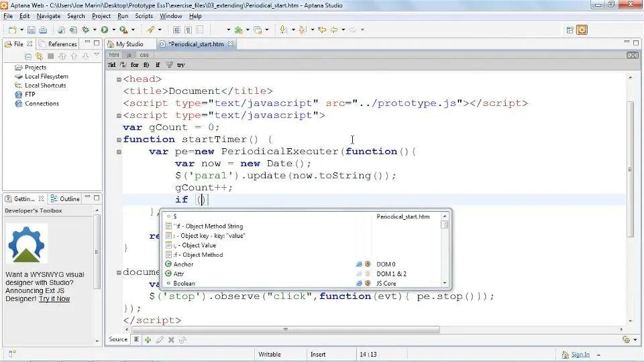Switch to the Outline panel tab
Screen dimensions: 644x362
tap(65, 198)
